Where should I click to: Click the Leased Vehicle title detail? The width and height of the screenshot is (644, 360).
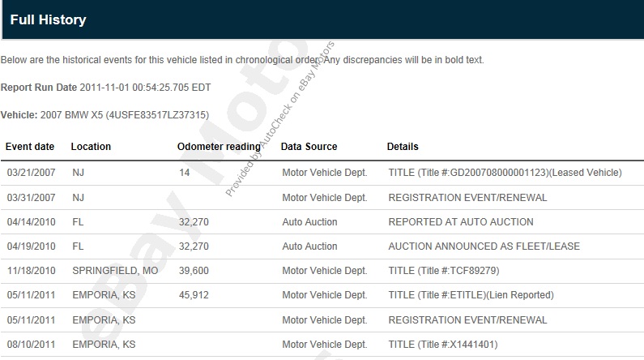505,173
